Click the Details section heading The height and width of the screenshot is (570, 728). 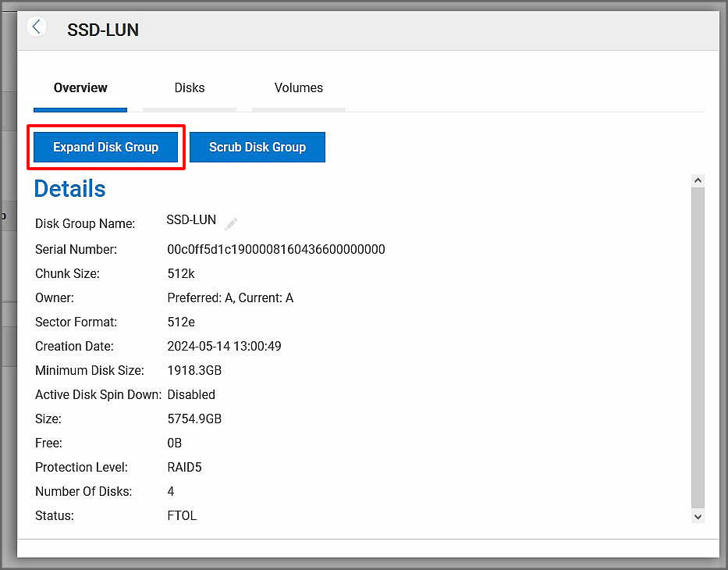pyautogui.click(x=69, y=189)
